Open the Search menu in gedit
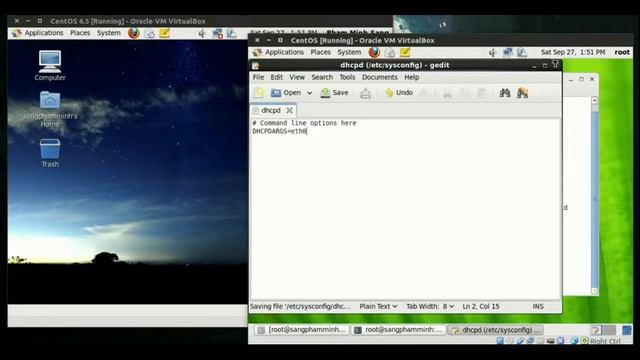This screenshot has height=360, width=640. (x=322, y=77)
